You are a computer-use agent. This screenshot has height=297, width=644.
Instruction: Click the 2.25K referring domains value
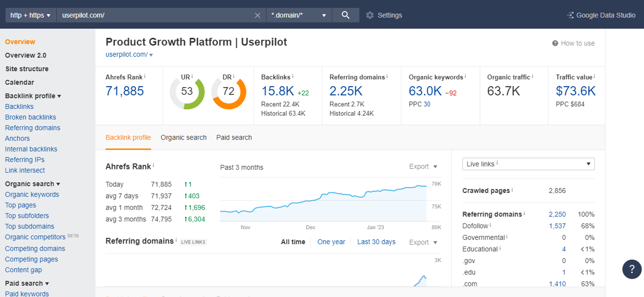click(x=346, y=91)
